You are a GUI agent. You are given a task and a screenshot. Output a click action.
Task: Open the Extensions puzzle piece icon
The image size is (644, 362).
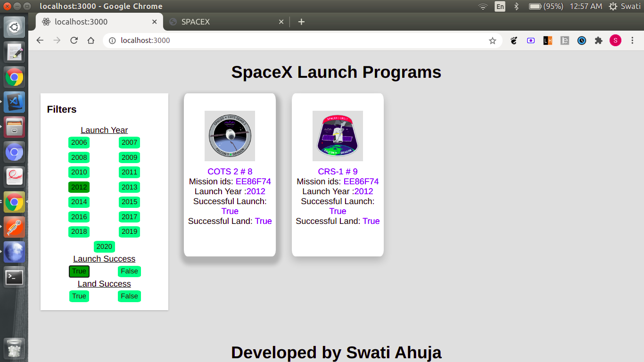click(x=598, y=41)
